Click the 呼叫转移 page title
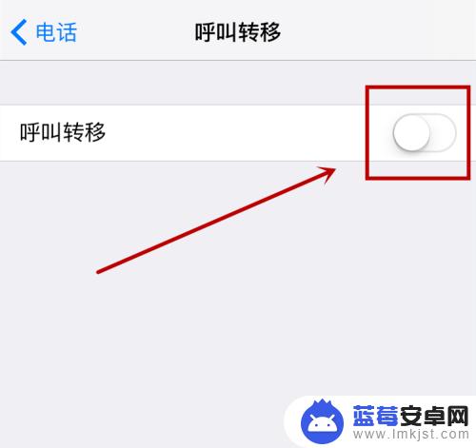The height and width of the screenshot is (448, 476). coord(238,32)
